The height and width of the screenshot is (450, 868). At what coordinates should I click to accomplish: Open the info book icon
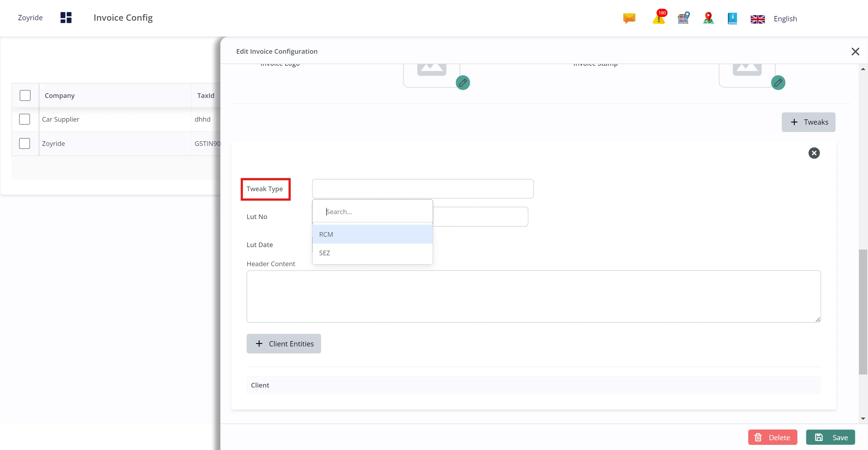732,18
